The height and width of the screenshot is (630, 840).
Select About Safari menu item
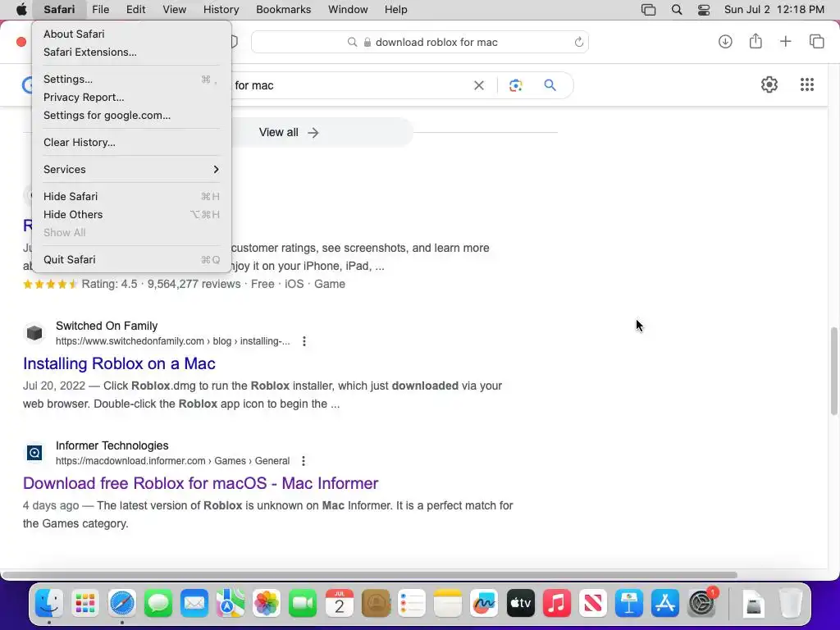click(x=131, y=34)
